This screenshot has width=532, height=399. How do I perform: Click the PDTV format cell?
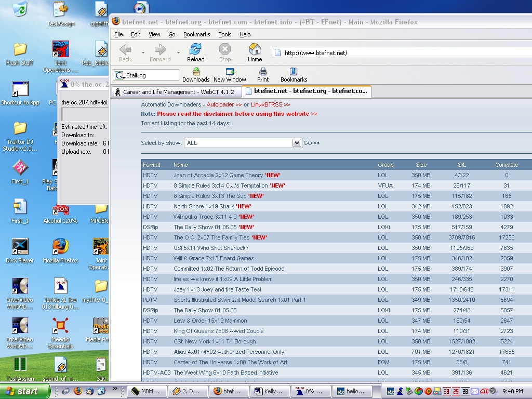click(150, 300)
